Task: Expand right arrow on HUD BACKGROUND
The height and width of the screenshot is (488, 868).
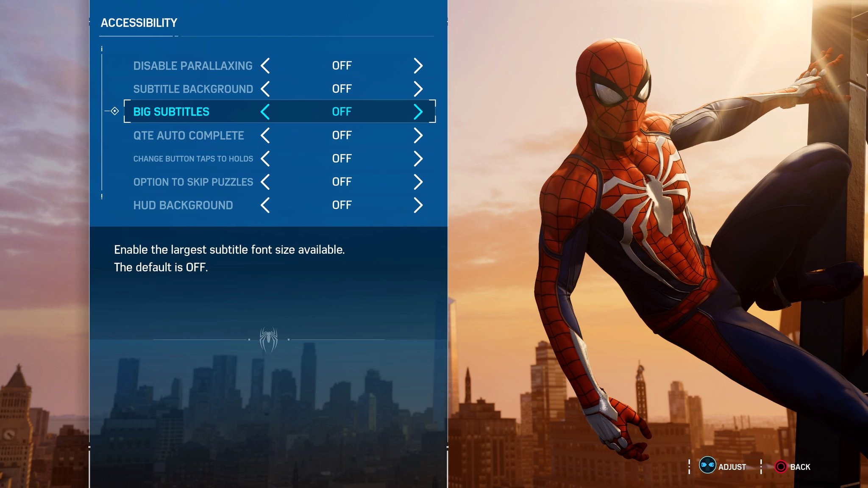Action: 418,205
